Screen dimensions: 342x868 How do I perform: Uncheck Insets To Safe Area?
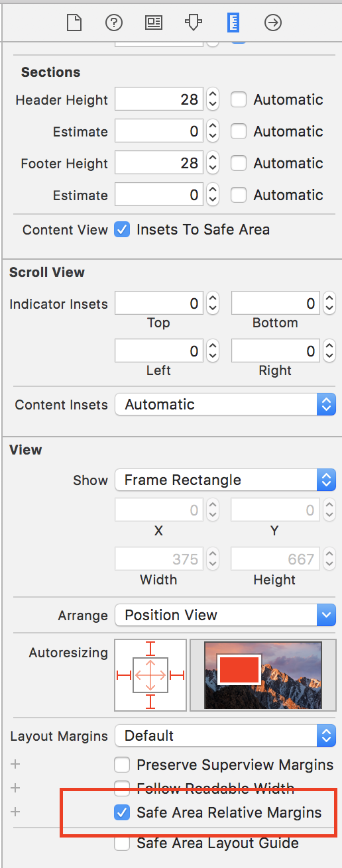(122, 230)
